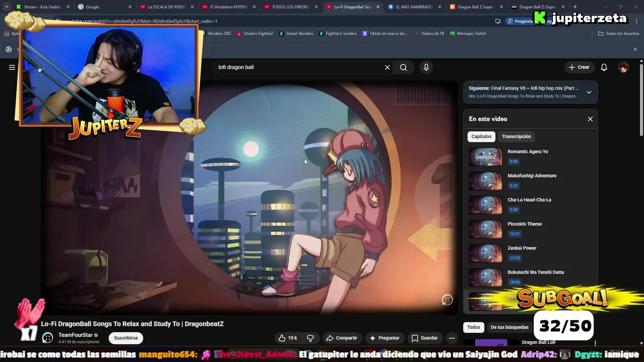
Task: Expand the Siguiente mix playlist chevron
Action: pos(589,93)
